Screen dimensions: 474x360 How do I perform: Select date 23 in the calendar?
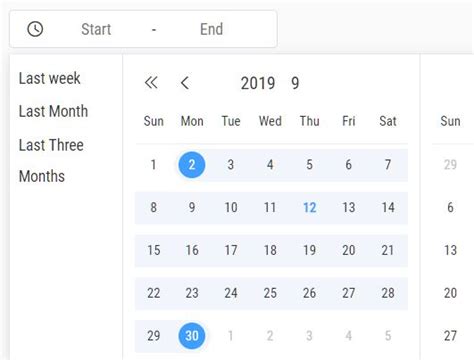click(192, 293)
